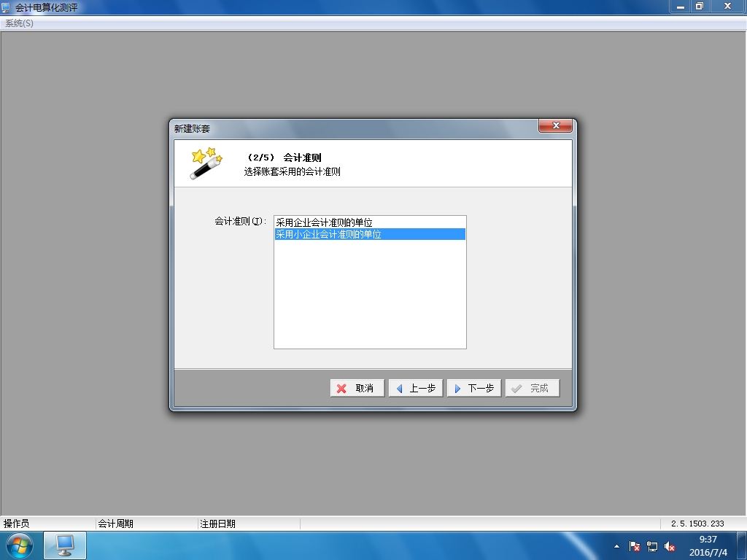Open the clock showing 9:37
Image resolution: width=747 pixels, height=560 pixels.
(x=708, y=545)
